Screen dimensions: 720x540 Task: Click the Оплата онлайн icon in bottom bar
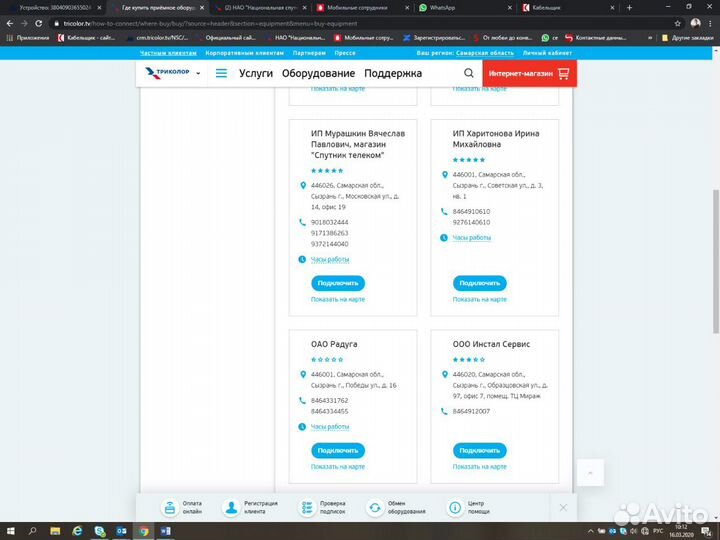coord(170,508)
